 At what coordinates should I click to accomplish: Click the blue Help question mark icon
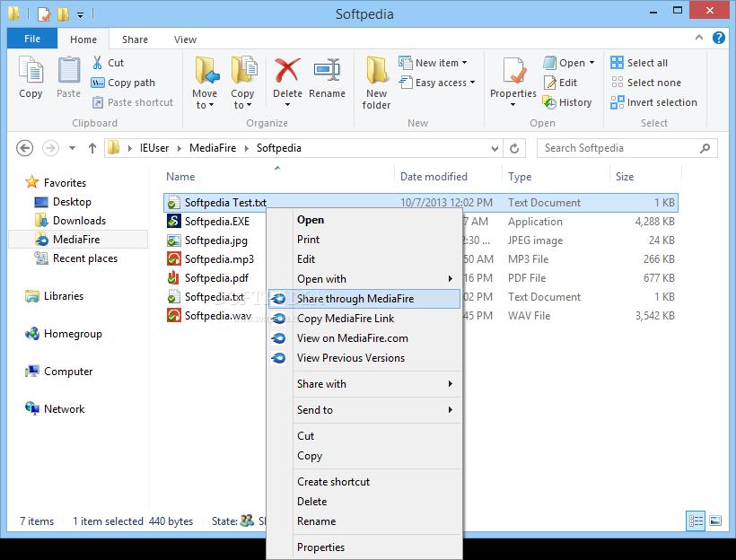719,38
